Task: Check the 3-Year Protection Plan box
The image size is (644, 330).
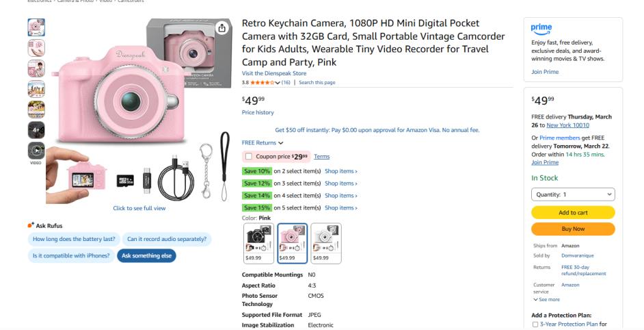Action: [x=535, y=324]
